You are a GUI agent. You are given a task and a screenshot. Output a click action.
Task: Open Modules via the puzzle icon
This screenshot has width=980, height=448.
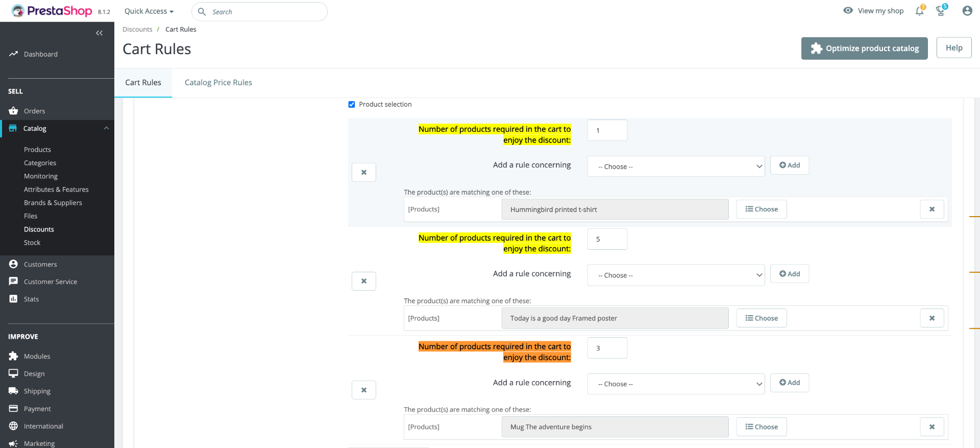(x=14, y=356)
